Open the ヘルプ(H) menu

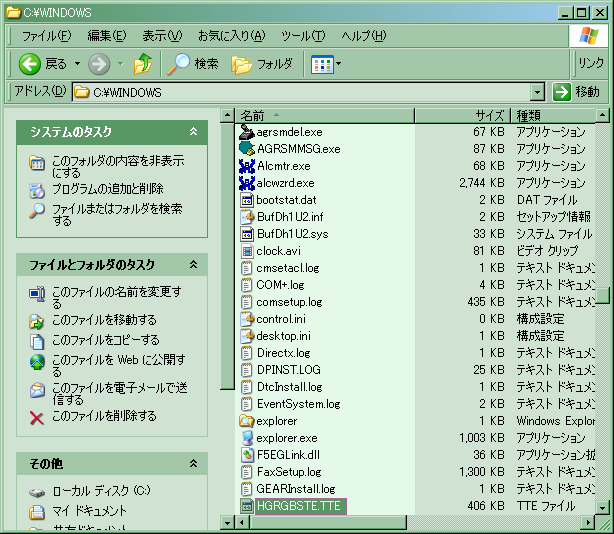click(x=364, y=36)
